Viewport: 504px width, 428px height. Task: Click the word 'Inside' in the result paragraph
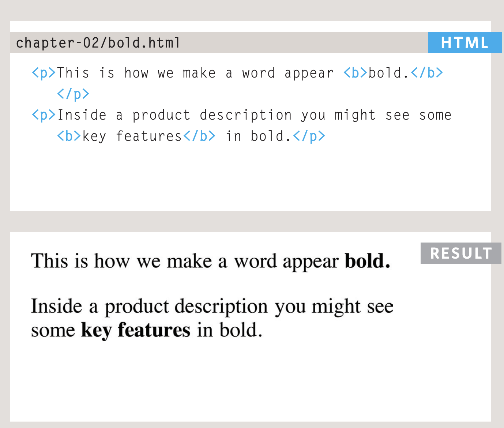(56, 306)
